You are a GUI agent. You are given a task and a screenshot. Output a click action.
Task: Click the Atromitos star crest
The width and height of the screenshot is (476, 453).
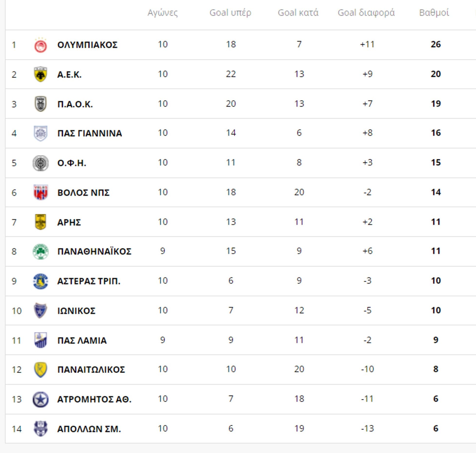pyautogui.click(x=41, y=400)
